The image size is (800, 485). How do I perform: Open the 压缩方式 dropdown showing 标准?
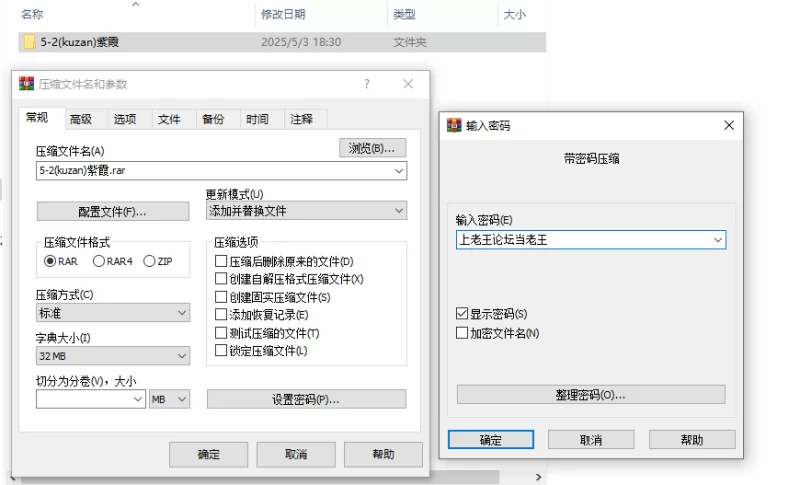(x=113, y=313)
